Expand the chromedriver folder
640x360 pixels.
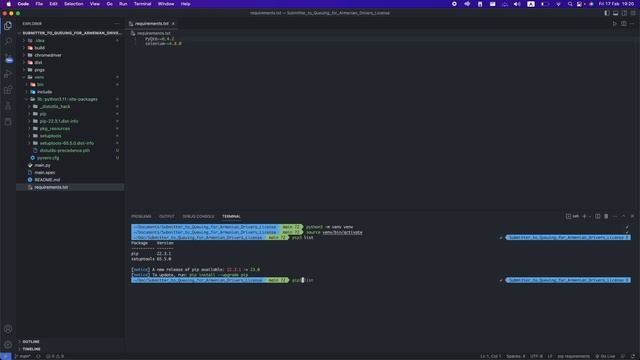[70, 55]
